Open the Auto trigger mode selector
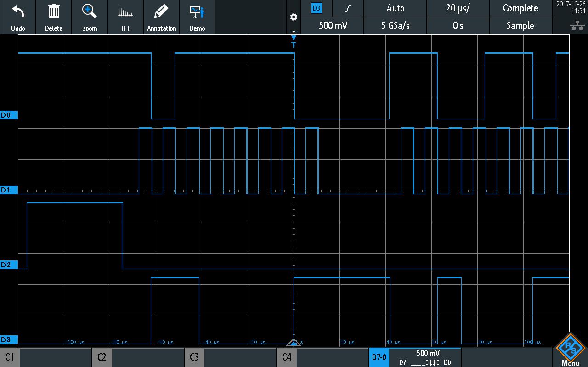588x367 pixels. pyautogui.click(x=395, y=8)
